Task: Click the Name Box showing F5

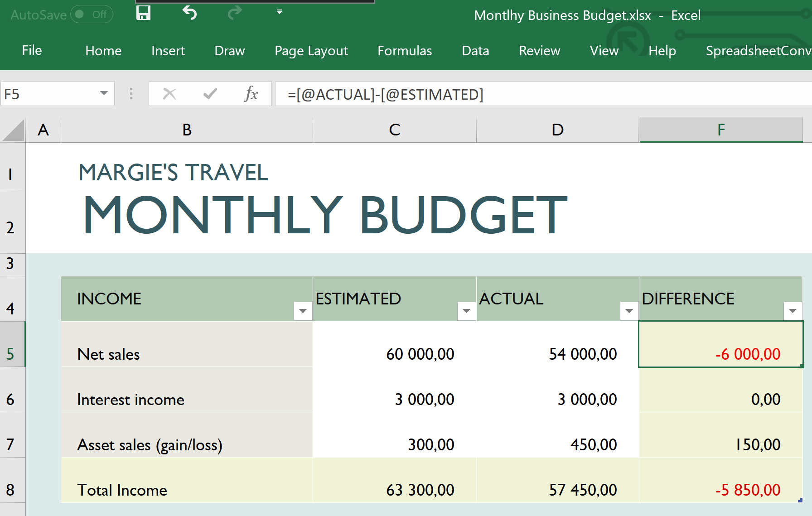Action: coord(49,94)
